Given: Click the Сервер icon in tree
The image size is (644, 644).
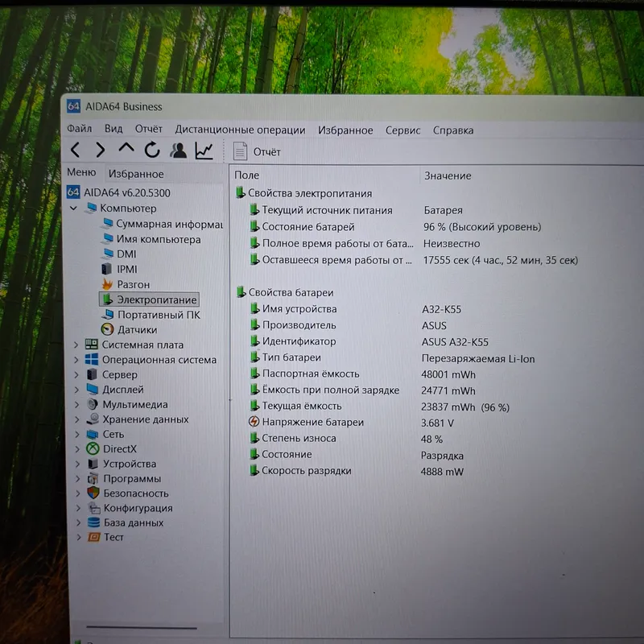Looking at the screenshot, I should pos(92,374).
